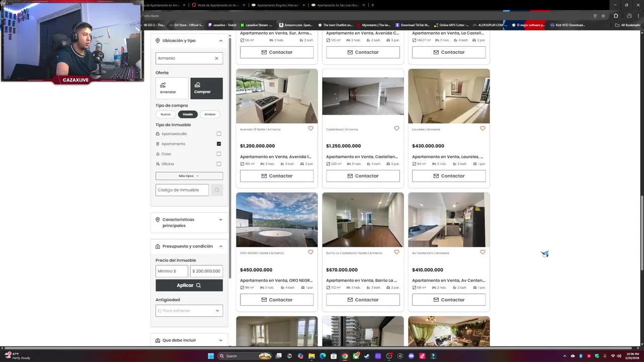644x362 pixels.
Task: Open the Avenida 19 Norte kitchen photo
Action: point(277,96)
